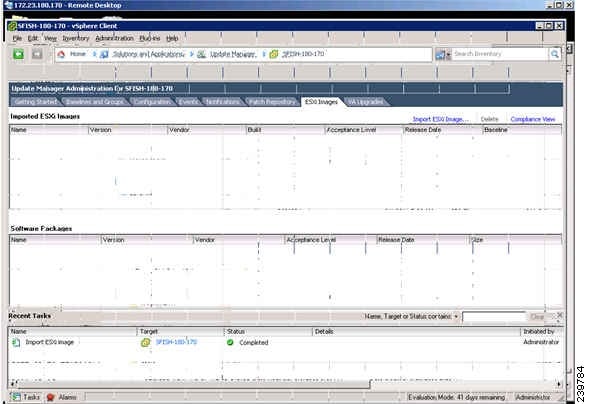Click the green back navigation arrow
This screenshot has height=404, width=600.
tap(18, 54)
